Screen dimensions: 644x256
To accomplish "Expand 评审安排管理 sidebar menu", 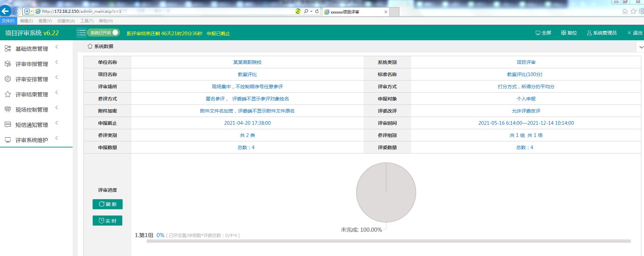I will [32, 79].
